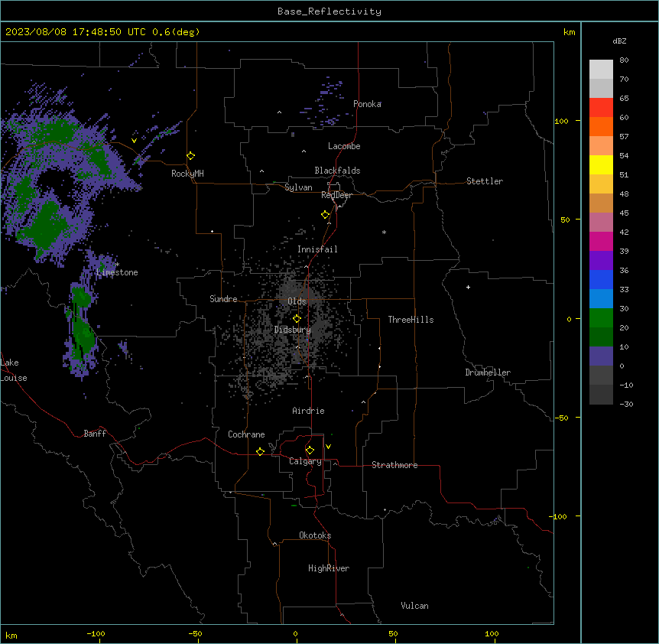Click the Calgary city label
This screenshot has width=659, height=644.
click(305, 461)
